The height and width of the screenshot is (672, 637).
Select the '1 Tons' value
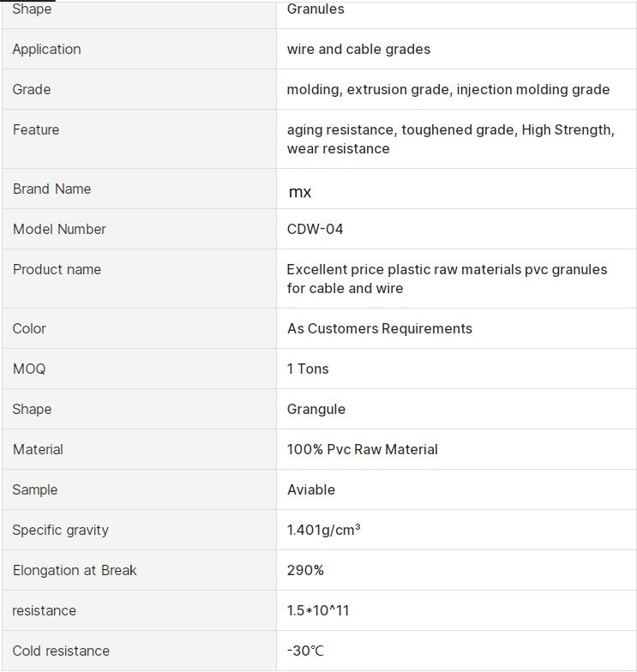coord(308,369)
